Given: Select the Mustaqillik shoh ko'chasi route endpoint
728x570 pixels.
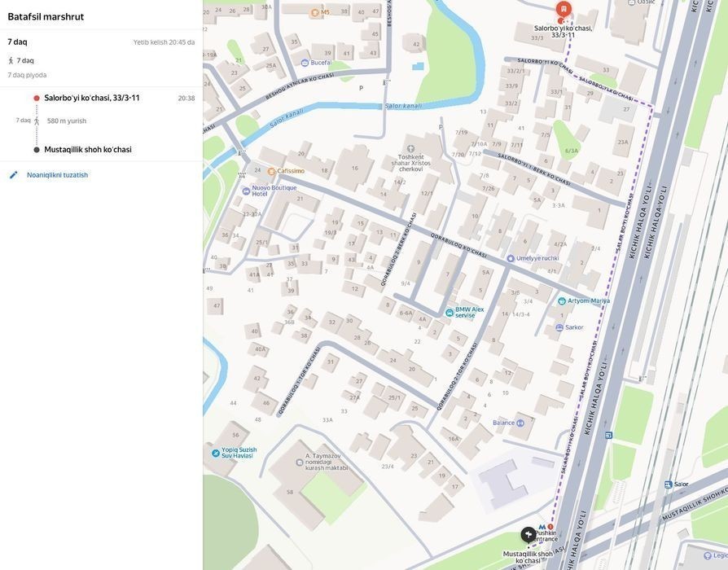Looking at the screenshot, I should (87, 150).
